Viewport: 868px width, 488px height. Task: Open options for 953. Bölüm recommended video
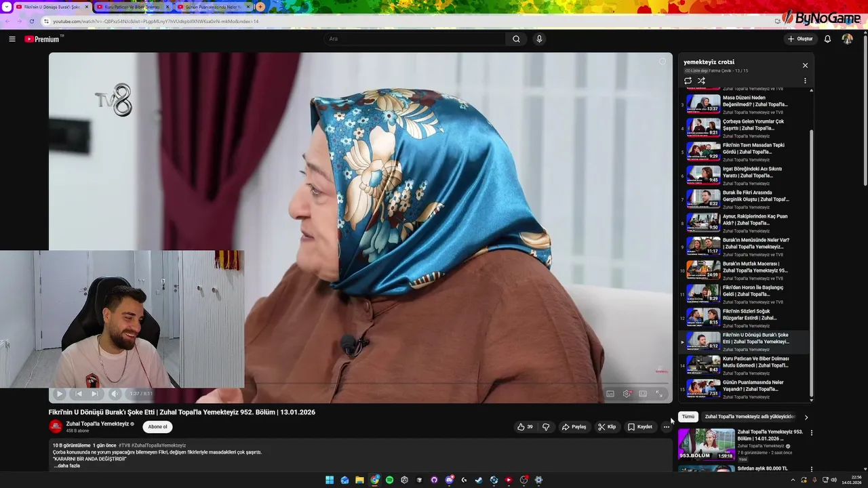tap(812, 432)
